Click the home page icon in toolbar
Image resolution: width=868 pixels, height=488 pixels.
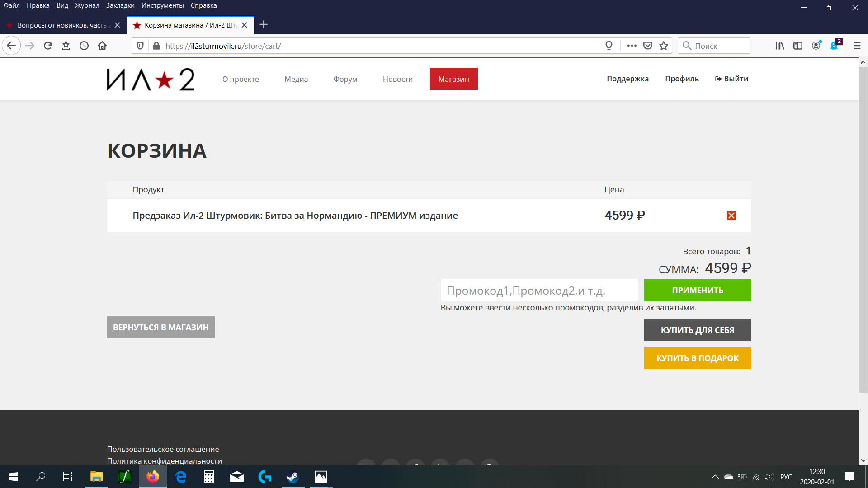(102, 46)
